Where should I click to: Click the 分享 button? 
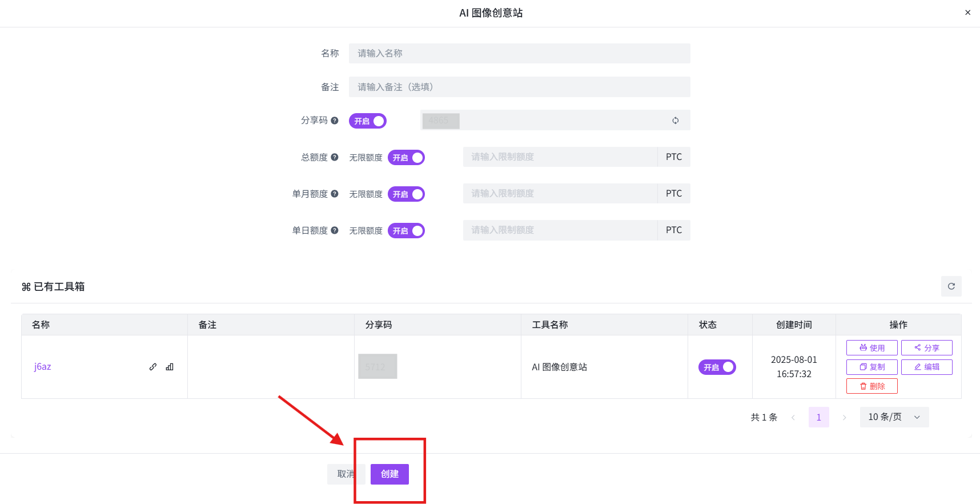tap(927, 347)
